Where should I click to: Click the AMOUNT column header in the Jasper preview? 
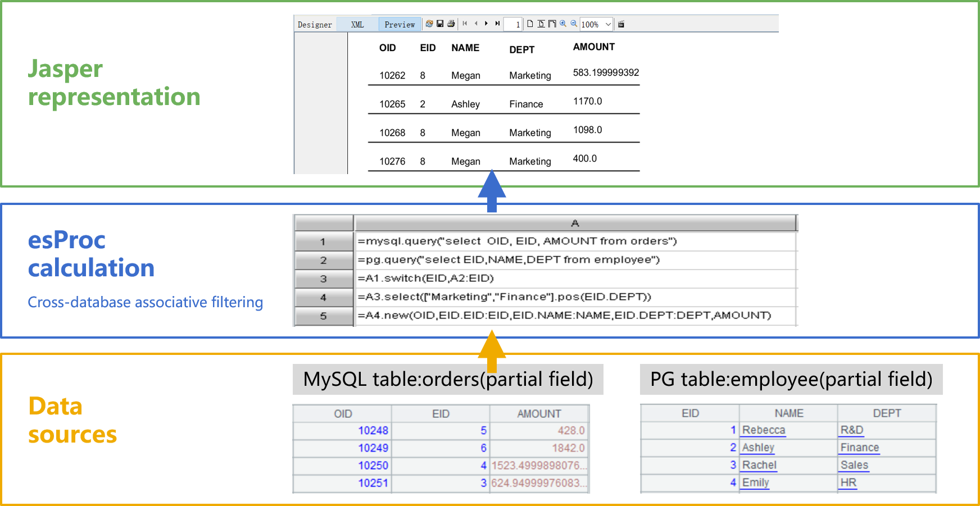[x=594, y=47]
